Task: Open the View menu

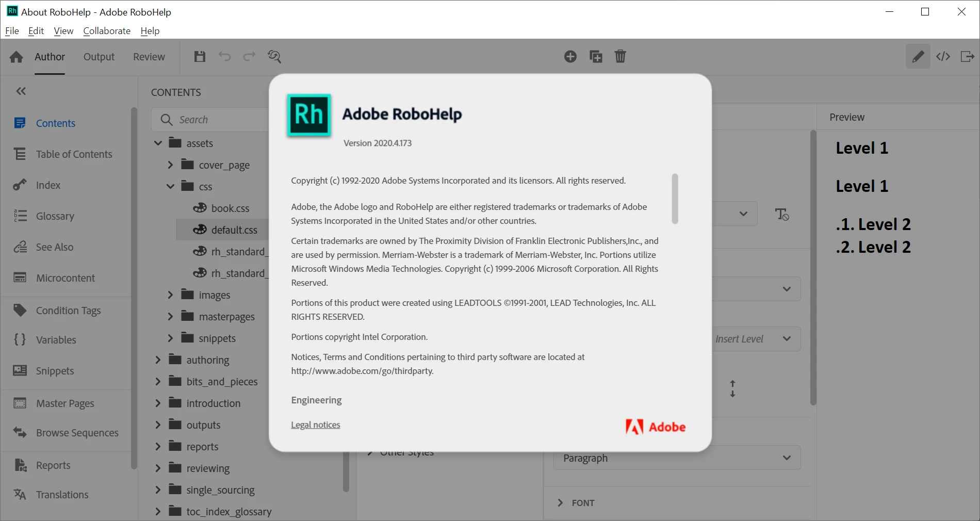Action: 63,31
